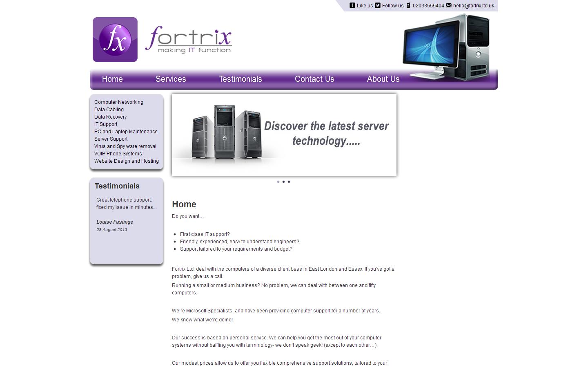The height and width of the screenshot is (368, 588).
Task: Open PC and Laptop Maintenance
Action: 126,131
